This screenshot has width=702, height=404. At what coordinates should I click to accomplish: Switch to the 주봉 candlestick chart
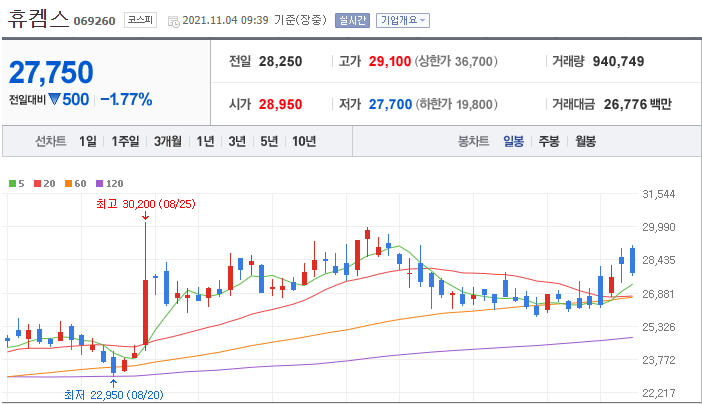pyautogui.click(x=549, y=142)
